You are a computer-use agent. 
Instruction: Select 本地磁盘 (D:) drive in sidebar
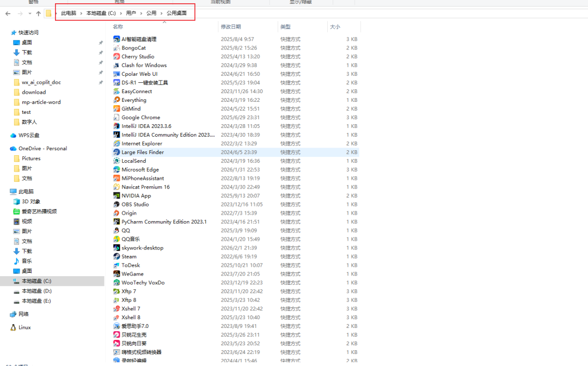pos(37,291)
